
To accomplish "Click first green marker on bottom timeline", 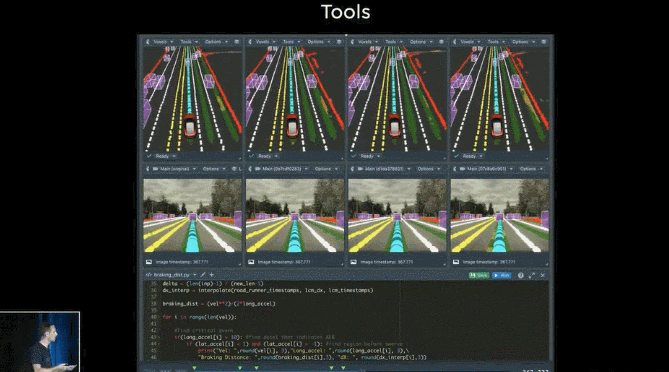I will pyautogui.click(x=195, y=368).
